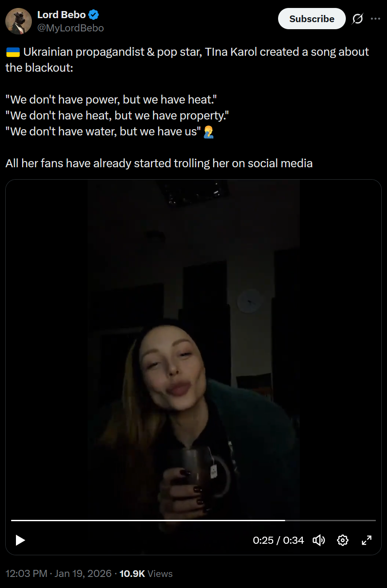Click the facepalm emoji after the lyrics
Viewport: 387px width, 588px height.
209,131
